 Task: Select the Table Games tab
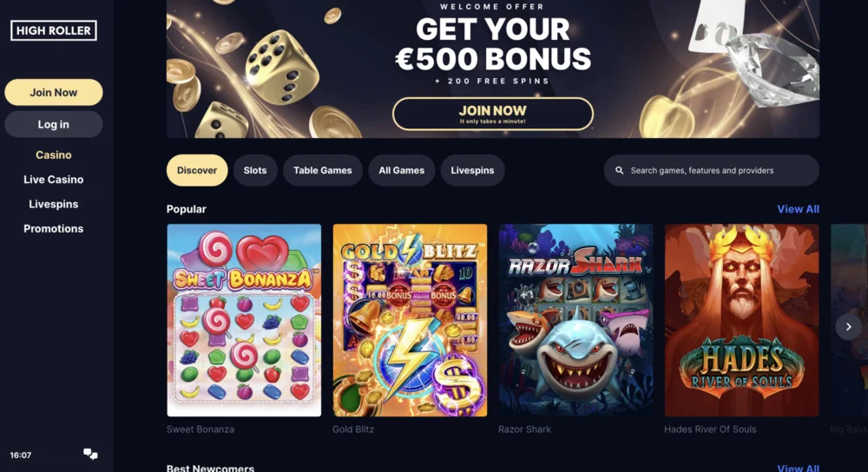(323, 170)
